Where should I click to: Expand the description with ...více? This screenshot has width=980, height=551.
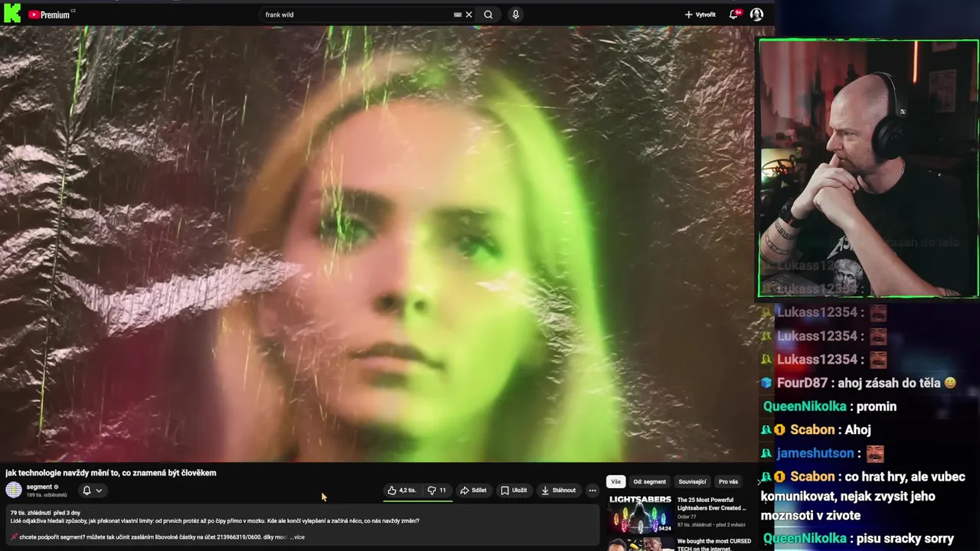point(297,537)
